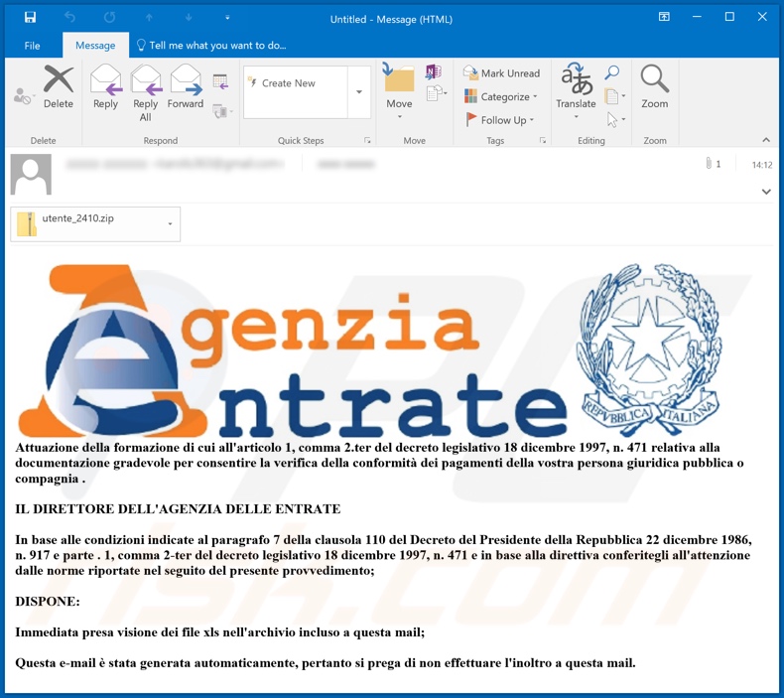Open the Translate menu

[x=576, y=92]
